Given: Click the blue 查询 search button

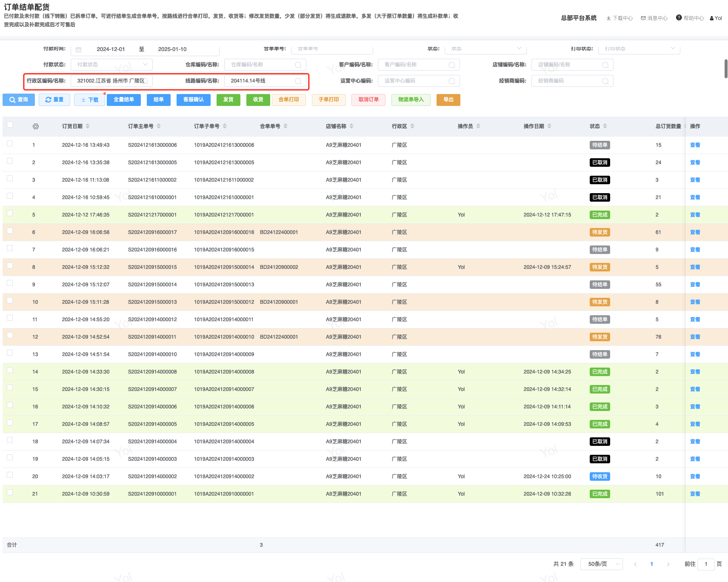Looking at the screenshot, I should click(x=19, y=100).
